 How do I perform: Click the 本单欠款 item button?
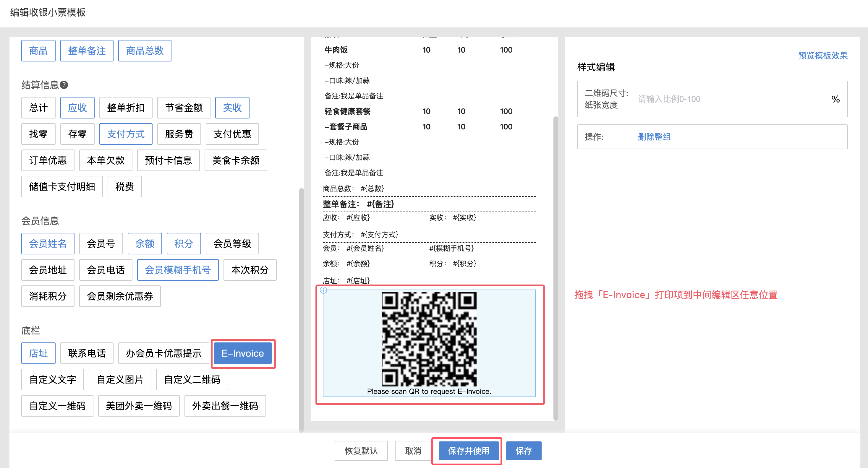click(106, 160)
